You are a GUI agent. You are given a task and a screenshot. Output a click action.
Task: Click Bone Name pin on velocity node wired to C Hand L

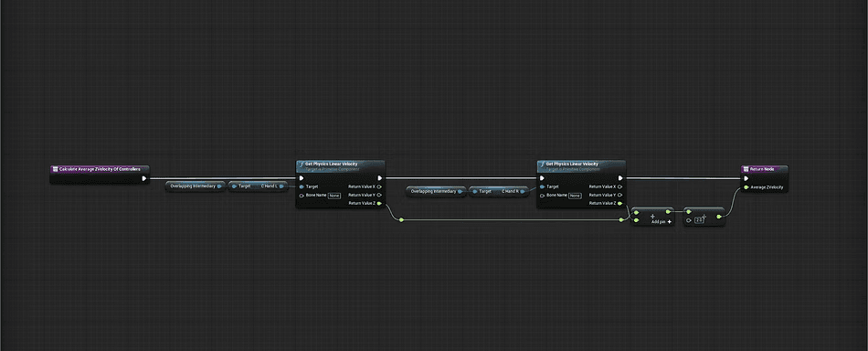coord(302,195)
